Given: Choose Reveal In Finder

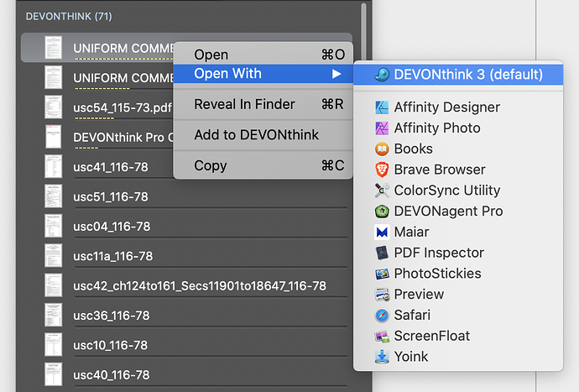Looking at the screenshot, I should [x=263, y=104].
